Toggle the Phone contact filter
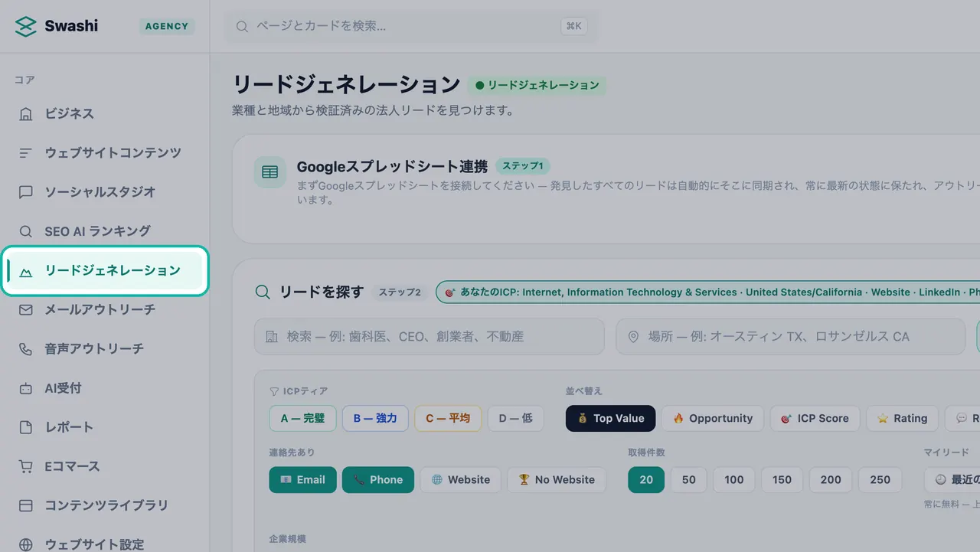Viewport: 980px width, 552px height. [378, 480]
